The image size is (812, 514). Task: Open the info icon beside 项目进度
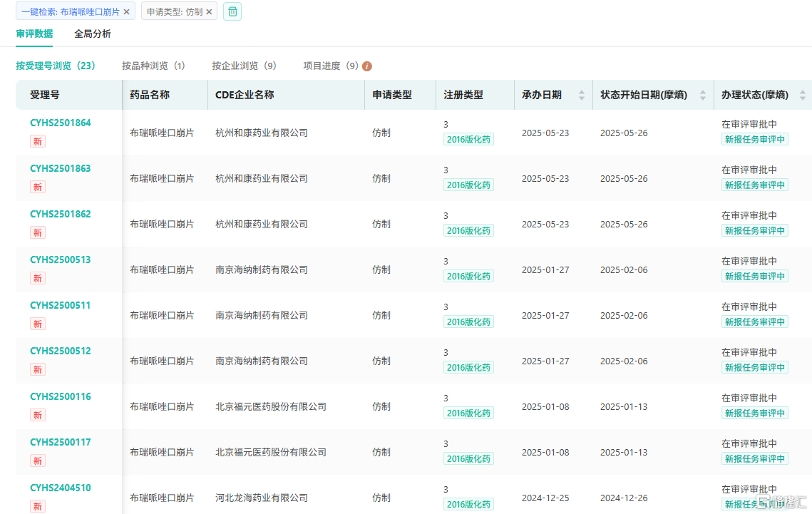click(x=367, y=66)
